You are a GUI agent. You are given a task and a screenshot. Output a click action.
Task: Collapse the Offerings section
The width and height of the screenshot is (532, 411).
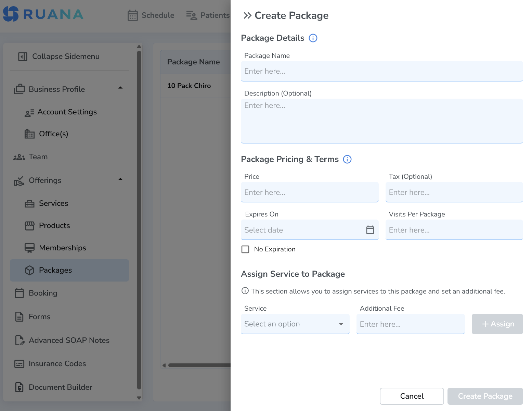click(x=120, y=179)
